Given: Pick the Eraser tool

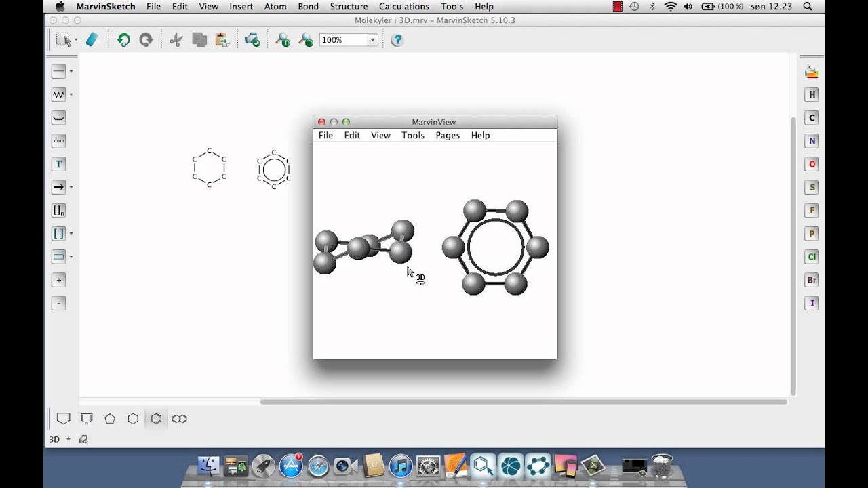Looking at the screenshot, I should [92, 40].
